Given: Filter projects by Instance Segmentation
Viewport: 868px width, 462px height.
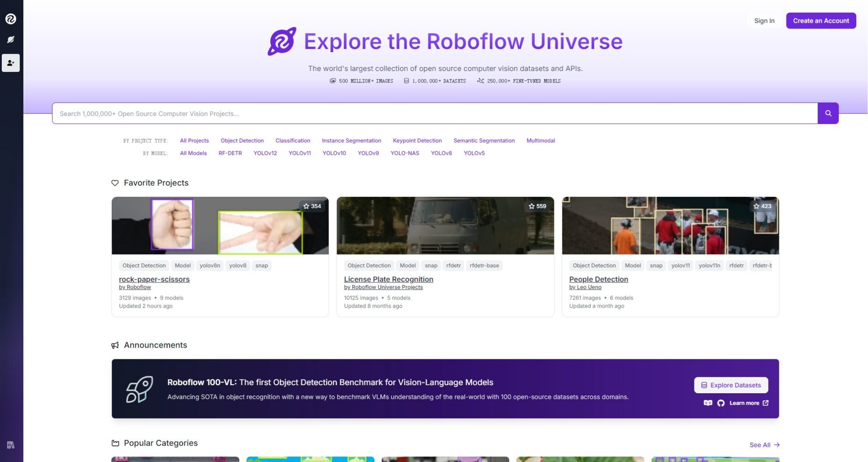Looking at the screenshot, I should coord(351,140).
